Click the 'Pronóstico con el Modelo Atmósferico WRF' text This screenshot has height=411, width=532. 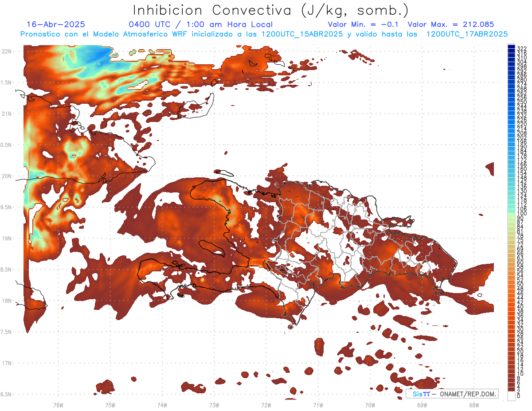(x=105, y=34)
